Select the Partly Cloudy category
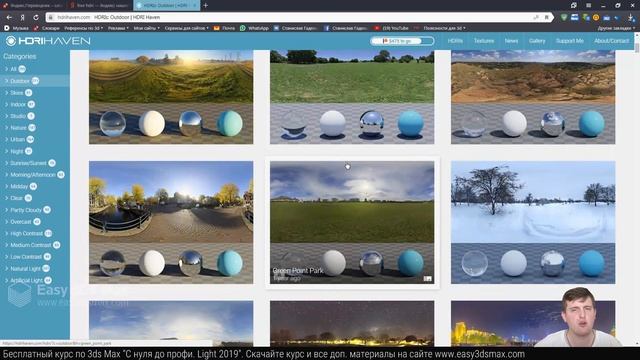The height and width of the screenshot is (360, 640). click(x=35, y=210)
